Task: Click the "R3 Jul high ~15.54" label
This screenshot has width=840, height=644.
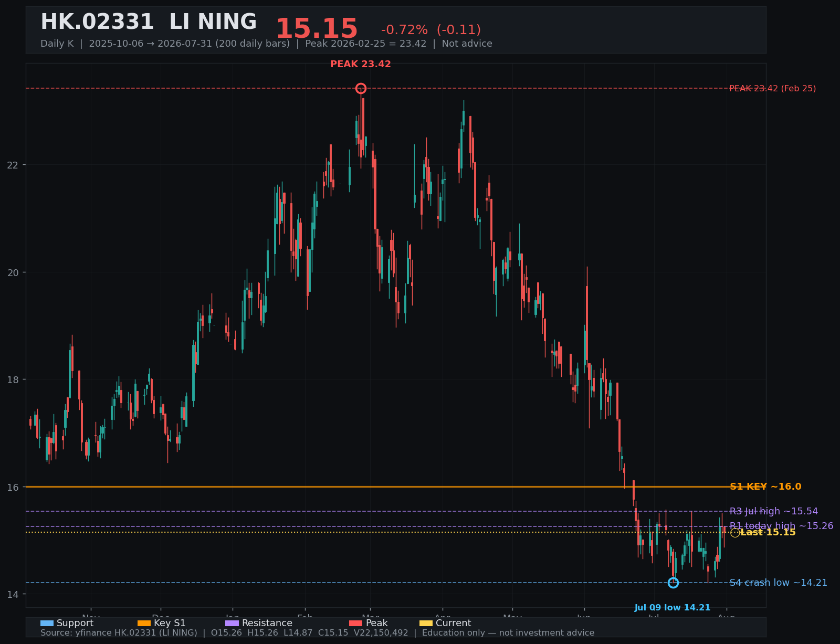Action: point(774,511)
